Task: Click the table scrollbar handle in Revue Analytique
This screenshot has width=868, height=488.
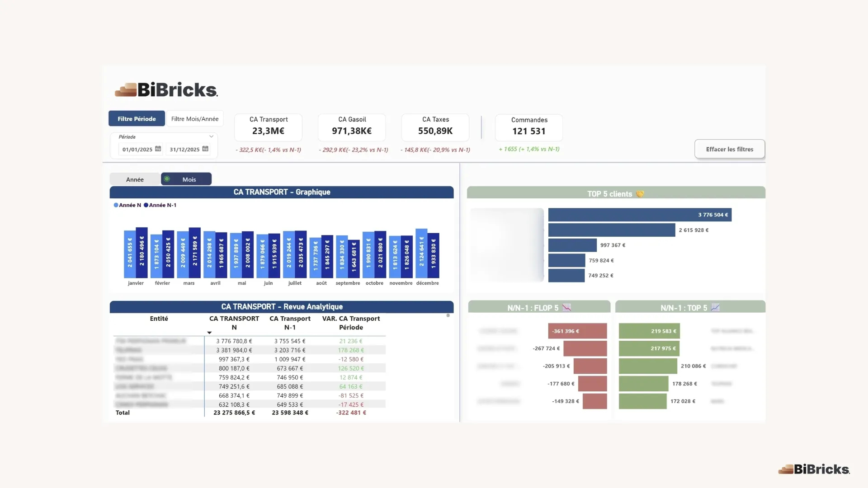Action: tap(448, 315)
